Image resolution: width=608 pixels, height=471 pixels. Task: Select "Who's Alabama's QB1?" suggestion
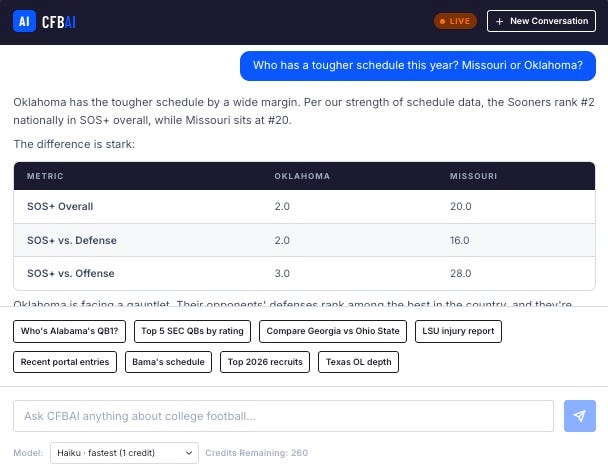coord(69,331)
